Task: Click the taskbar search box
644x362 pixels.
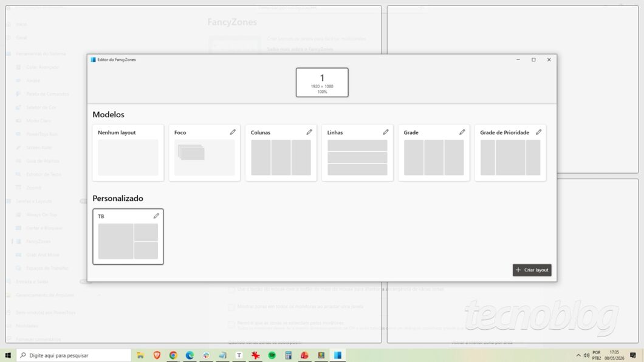Action: point(74,355)
